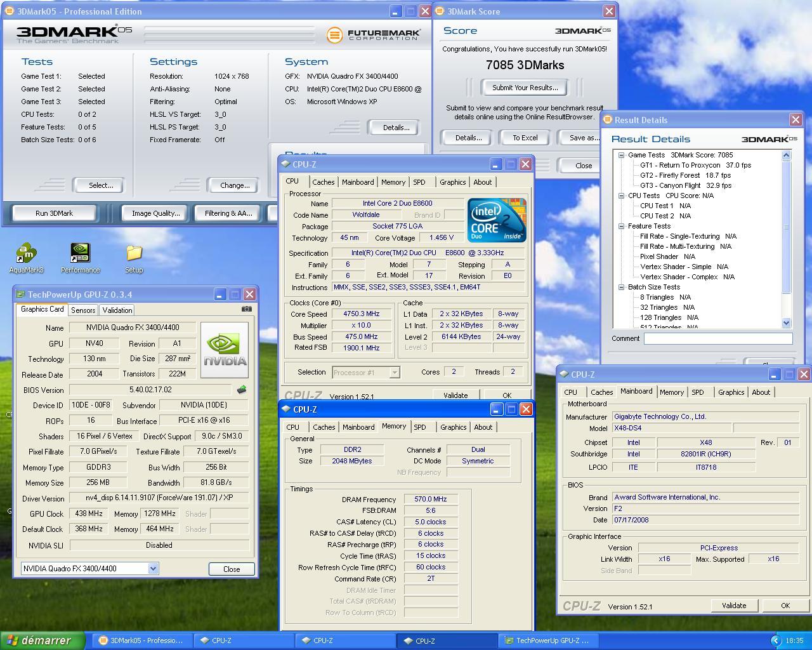Click the NVIDIA logo in GPU-Z
812x650 pixels.
tap(225, 350)
